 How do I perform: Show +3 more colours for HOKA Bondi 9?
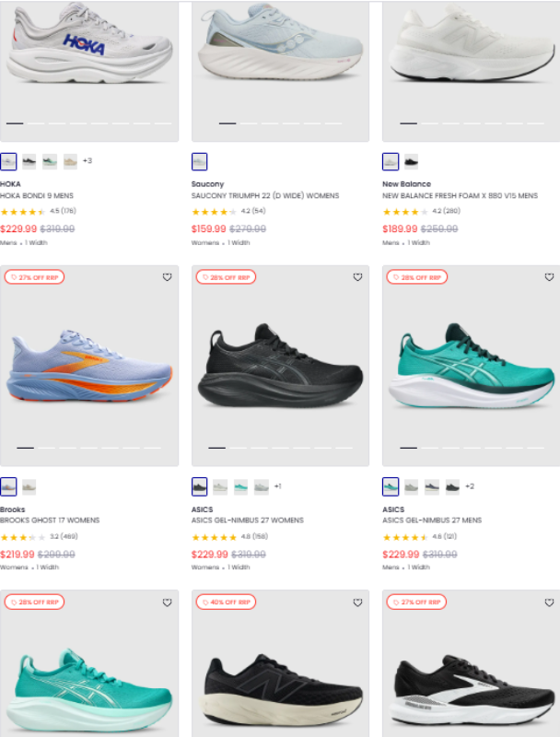click(x=87, y=161)
